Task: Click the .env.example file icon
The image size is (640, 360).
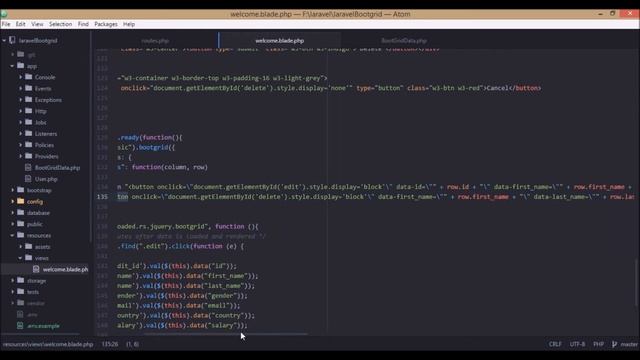Action: tap(20, 326)
